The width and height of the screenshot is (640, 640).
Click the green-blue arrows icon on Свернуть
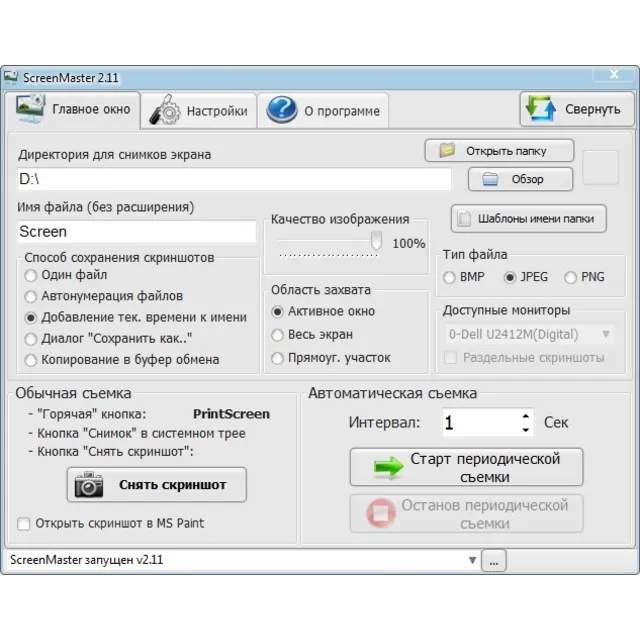(x=541, y=109)
